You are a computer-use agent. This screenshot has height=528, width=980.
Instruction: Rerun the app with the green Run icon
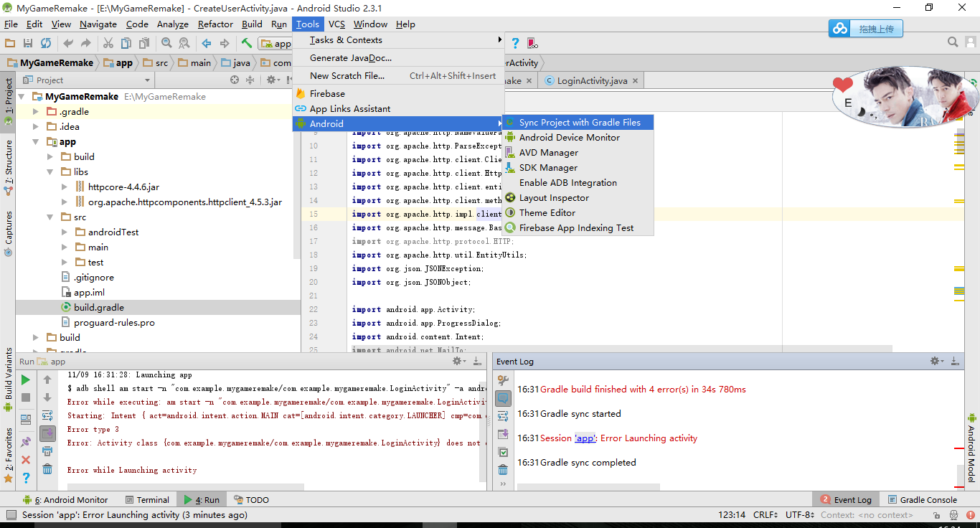tap(26, 379)
